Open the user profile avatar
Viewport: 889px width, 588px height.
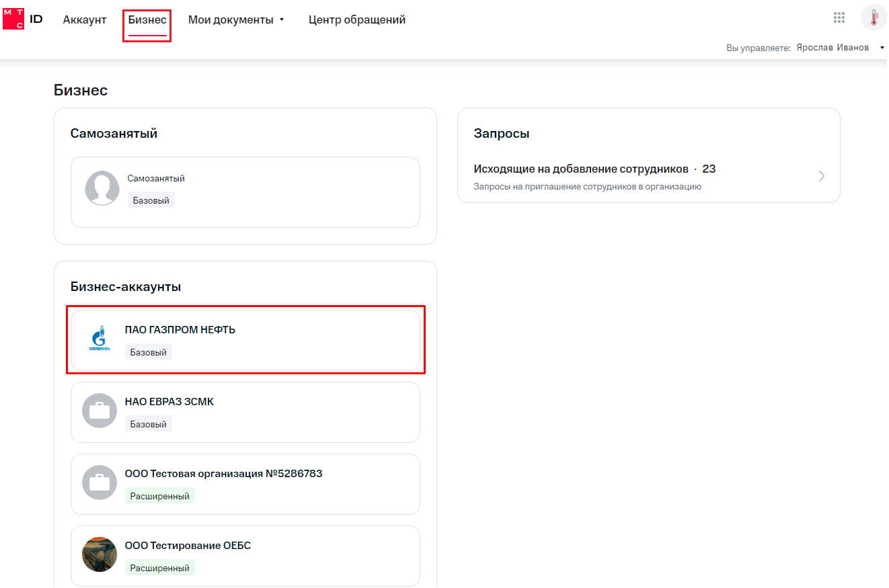pyautogui.click(x=874, y=18)
